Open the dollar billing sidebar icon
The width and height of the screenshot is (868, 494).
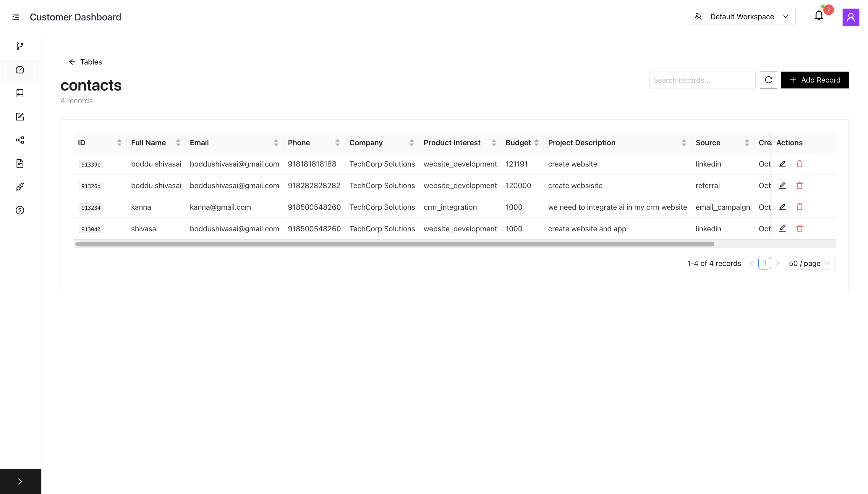(x=20, y=210)
